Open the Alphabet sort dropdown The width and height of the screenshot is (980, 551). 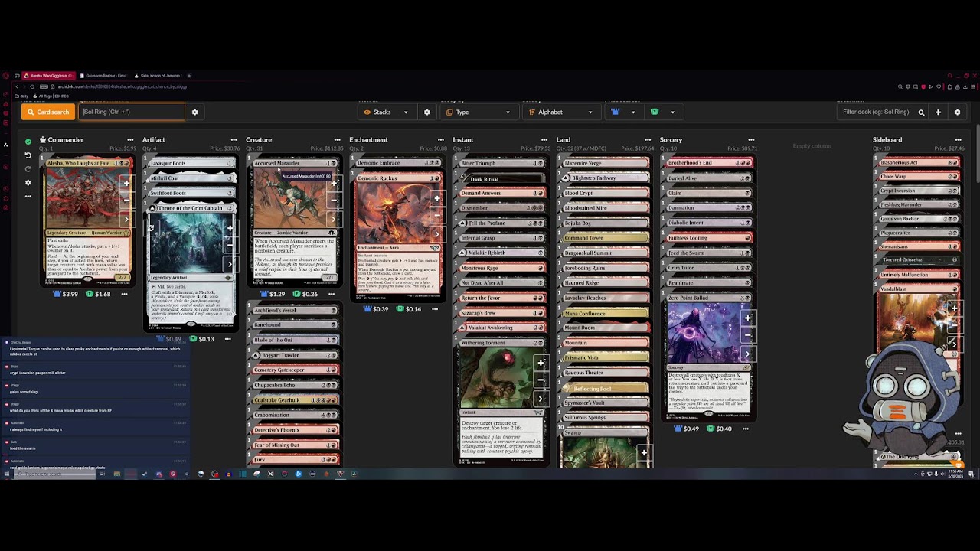click(x=560, y=112)
